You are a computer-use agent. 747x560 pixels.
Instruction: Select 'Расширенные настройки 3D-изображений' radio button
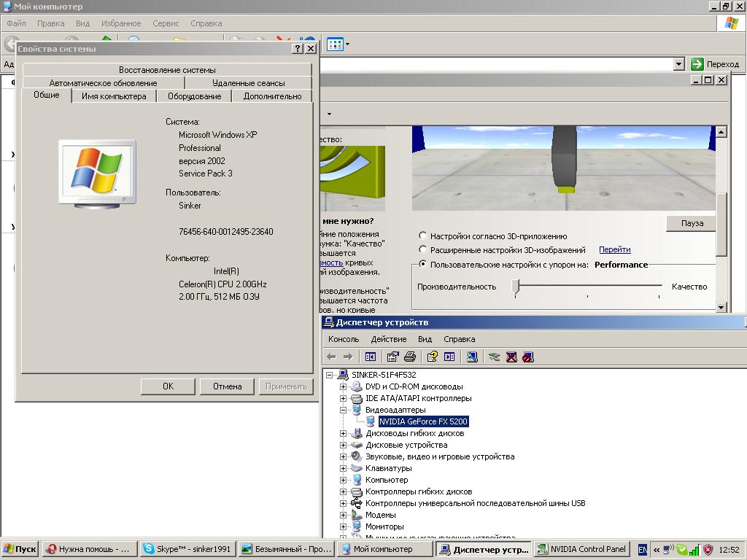click(422, 249)
